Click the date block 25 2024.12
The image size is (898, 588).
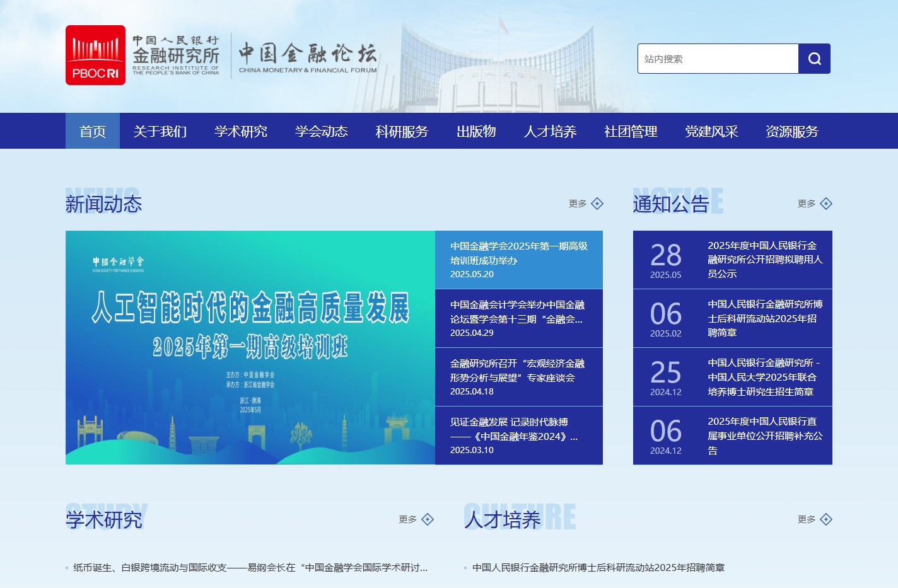pos(666,378)
